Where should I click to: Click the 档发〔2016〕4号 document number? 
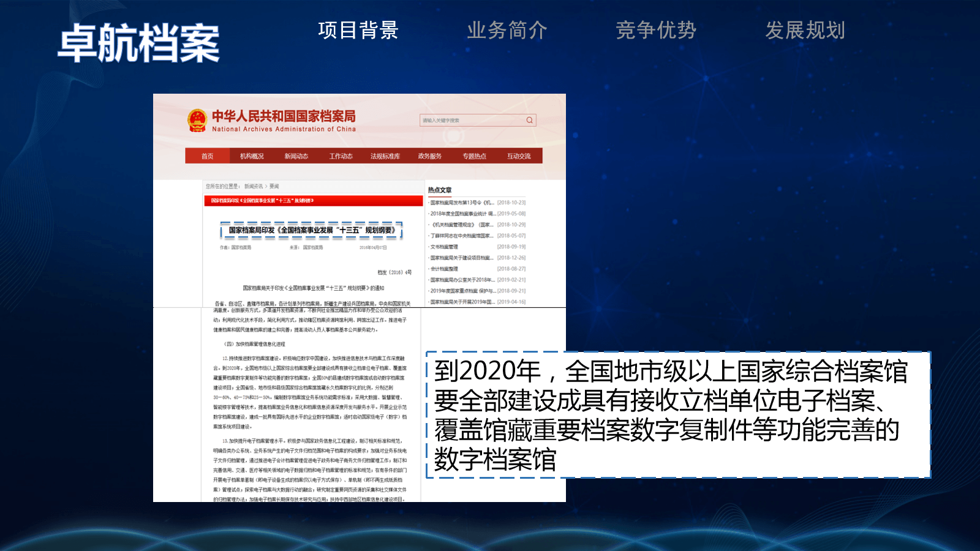pyautogui.click(x=394, y=272)
